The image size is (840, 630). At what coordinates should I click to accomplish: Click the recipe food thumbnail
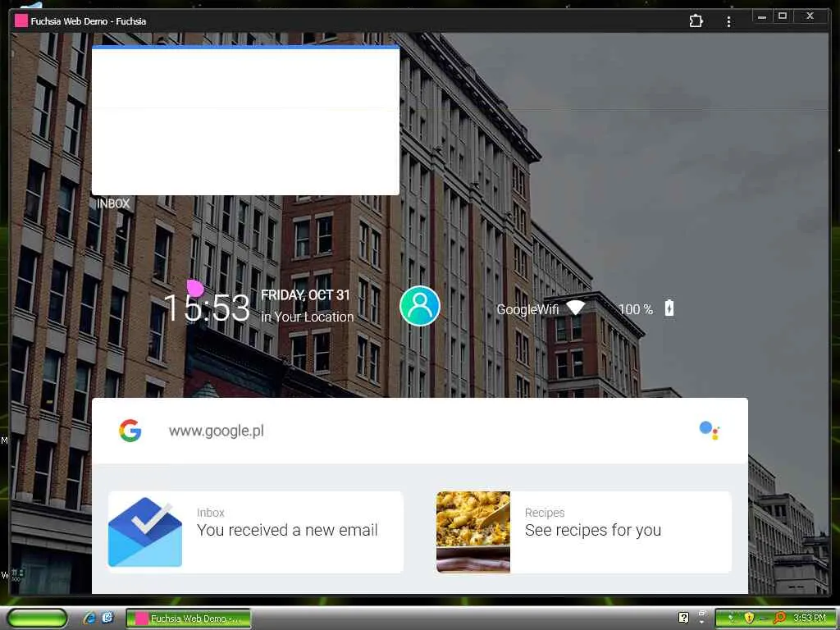473,532
